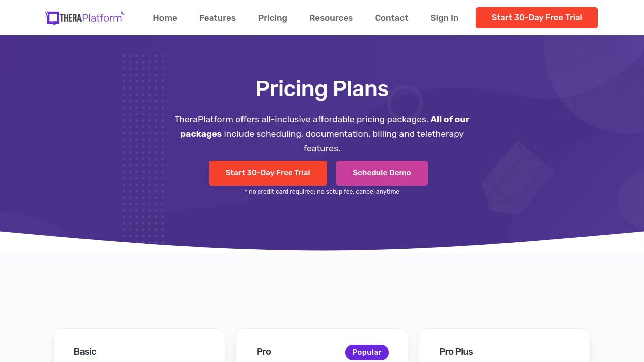
Task: Select the Pro plan title
Action: pyautogui.click(x=264, y=352)
